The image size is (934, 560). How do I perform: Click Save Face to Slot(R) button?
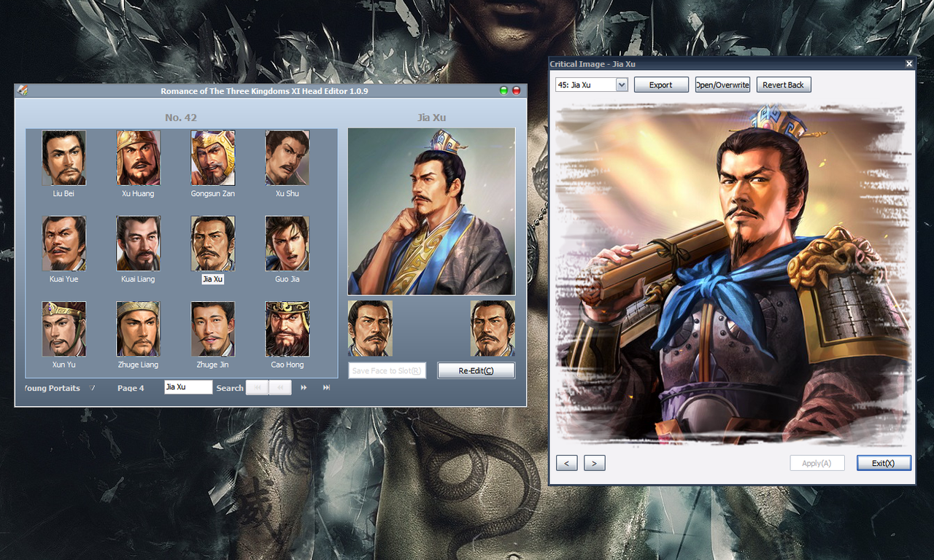387,370
